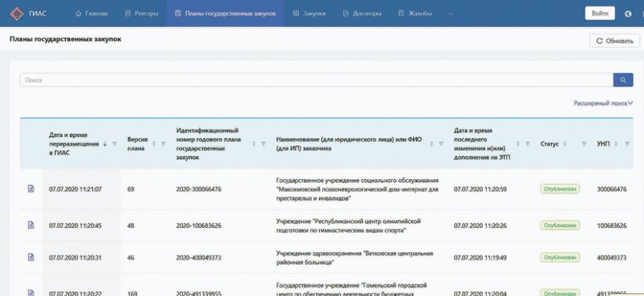This screenshot has width=644, height=296.
Task: Open the Реестры menu item
Action: (x=141, y=13)
